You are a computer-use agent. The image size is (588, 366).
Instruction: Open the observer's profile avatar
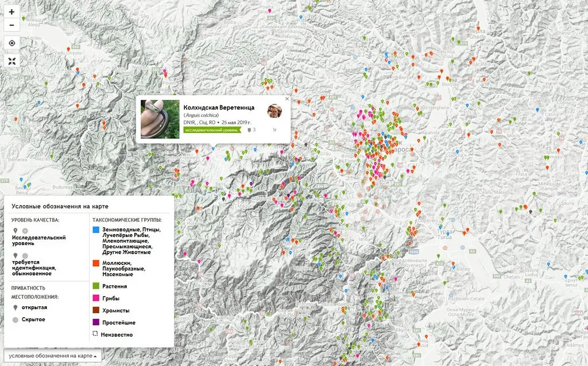(275, 111)
